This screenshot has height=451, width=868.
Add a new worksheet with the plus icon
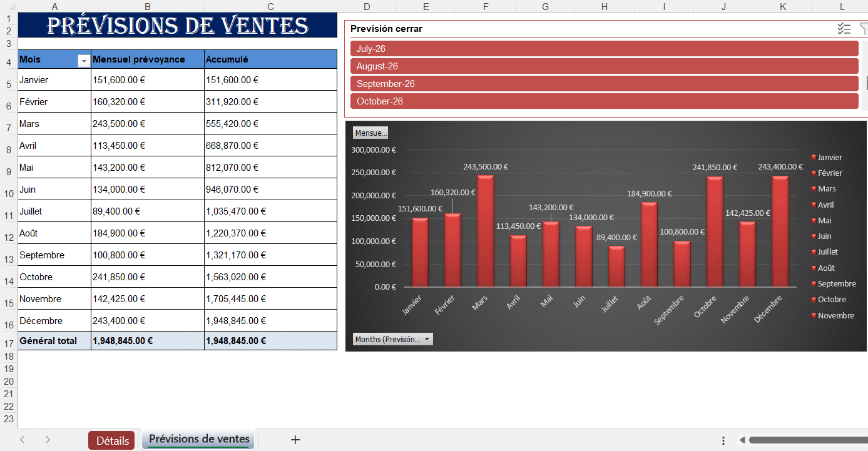[x=295, y=440]
